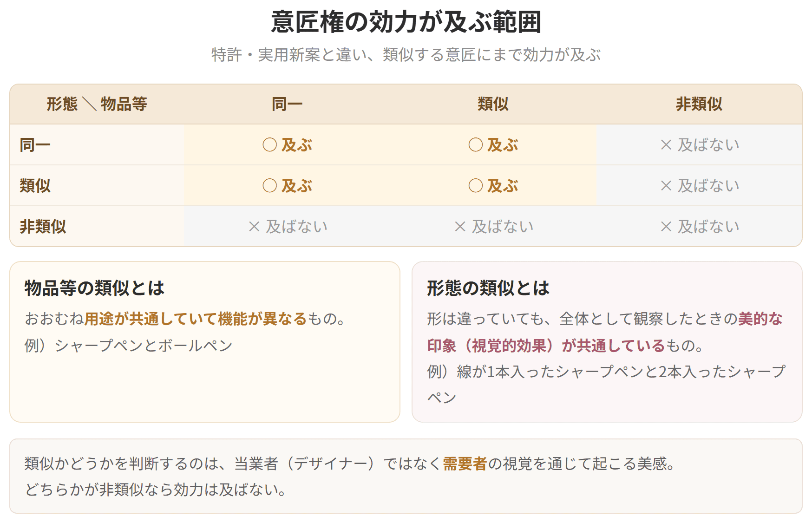Viewport: 812px width, 523px height.
Task: Click the header cell 形態＼物品等
Action: pos(97,104)
